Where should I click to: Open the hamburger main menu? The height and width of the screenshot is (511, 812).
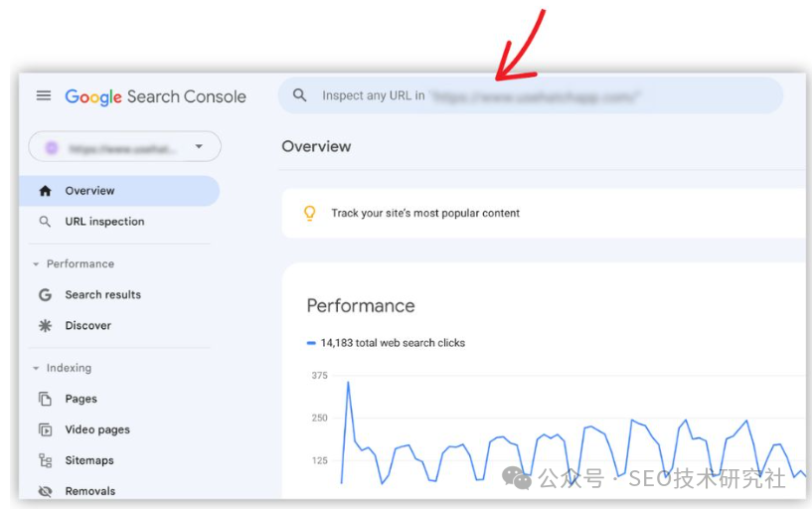pos(44,95)
